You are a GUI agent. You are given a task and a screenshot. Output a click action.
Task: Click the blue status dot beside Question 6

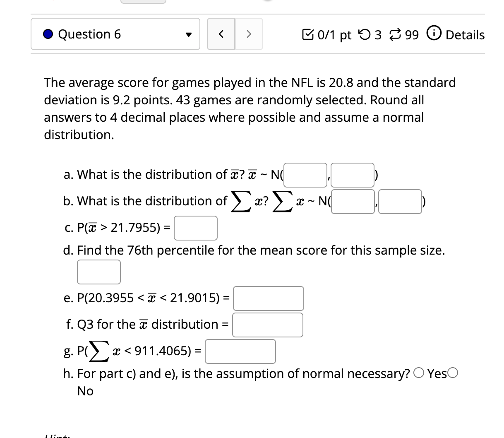click(48, 34)
